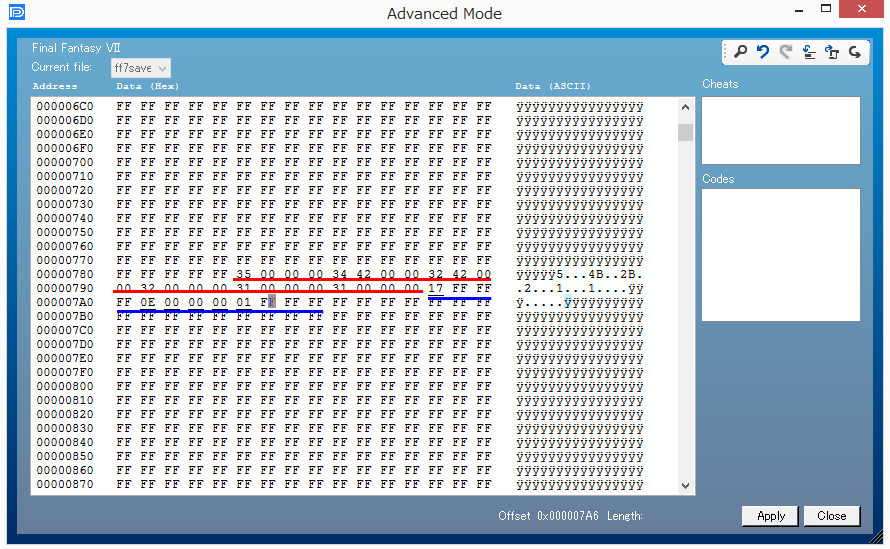Open the Current file dropdown showing ff7save
The image size is (890, 549).
[140, 68]
